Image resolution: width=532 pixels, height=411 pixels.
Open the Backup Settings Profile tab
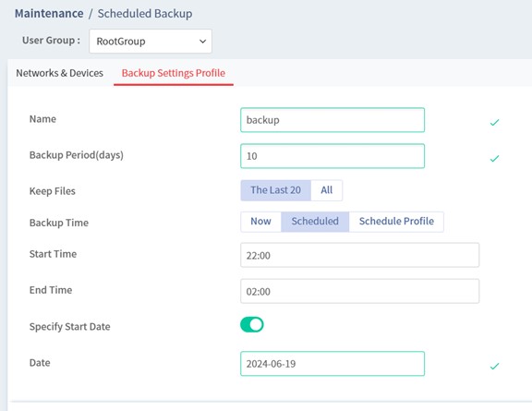click(174, 73)
